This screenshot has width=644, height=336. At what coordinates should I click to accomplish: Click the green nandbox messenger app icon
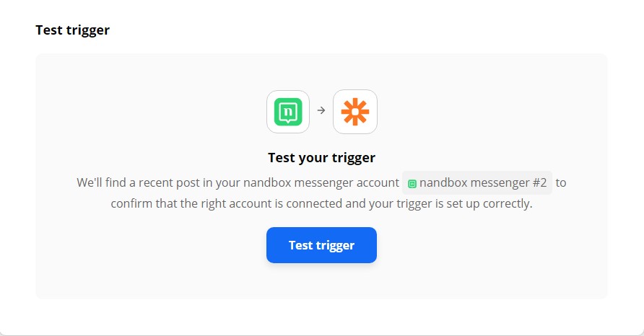click(x=288, y=112)
